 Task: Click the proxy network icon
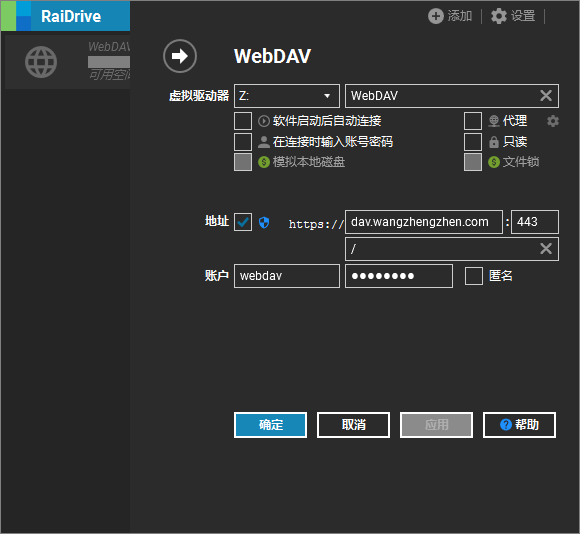[494, 121]
